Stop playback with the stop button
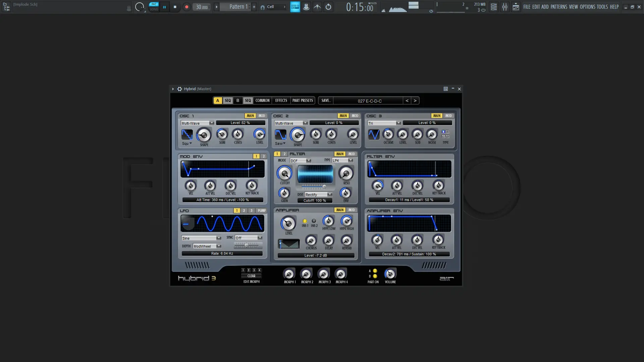 click(175, 7)
